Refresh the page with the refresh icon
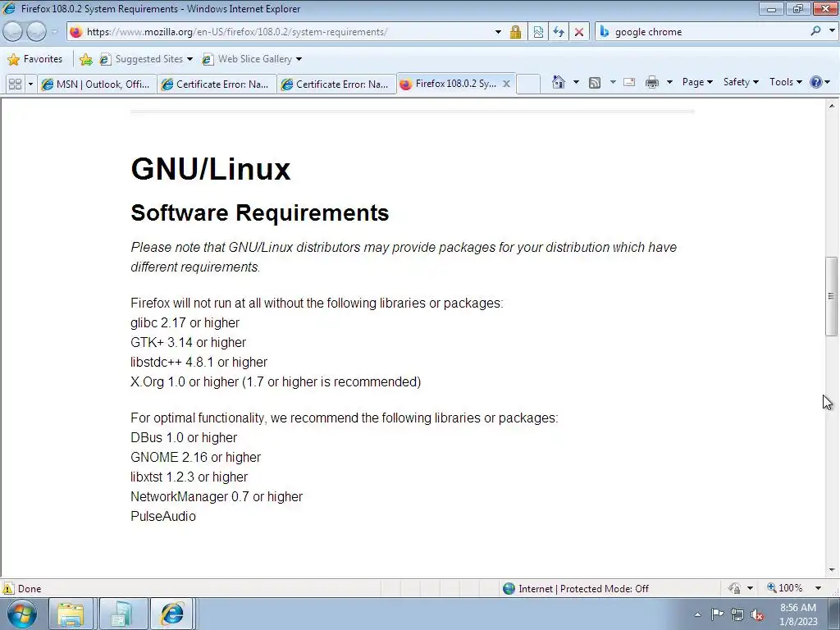This screenshot has height=630, width=840. 558,32
